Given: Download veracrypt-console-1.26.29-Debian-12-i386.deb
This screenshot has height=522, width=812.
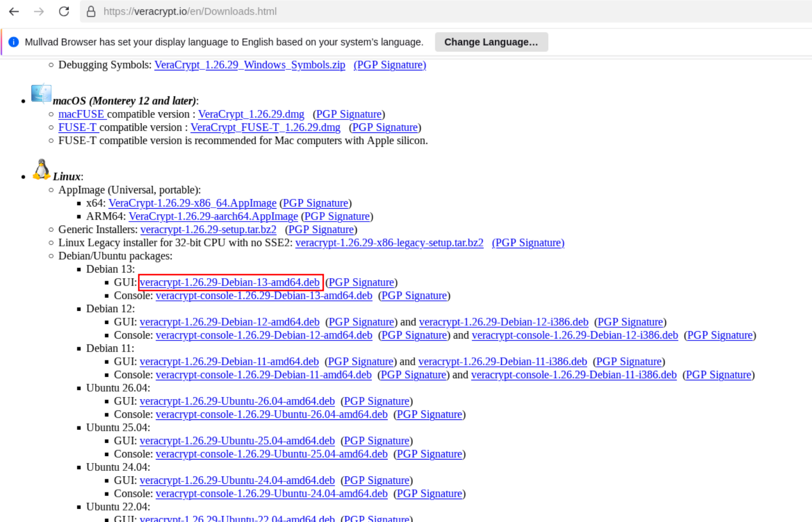Looking at the screenshot, I should tap(575, 335).
